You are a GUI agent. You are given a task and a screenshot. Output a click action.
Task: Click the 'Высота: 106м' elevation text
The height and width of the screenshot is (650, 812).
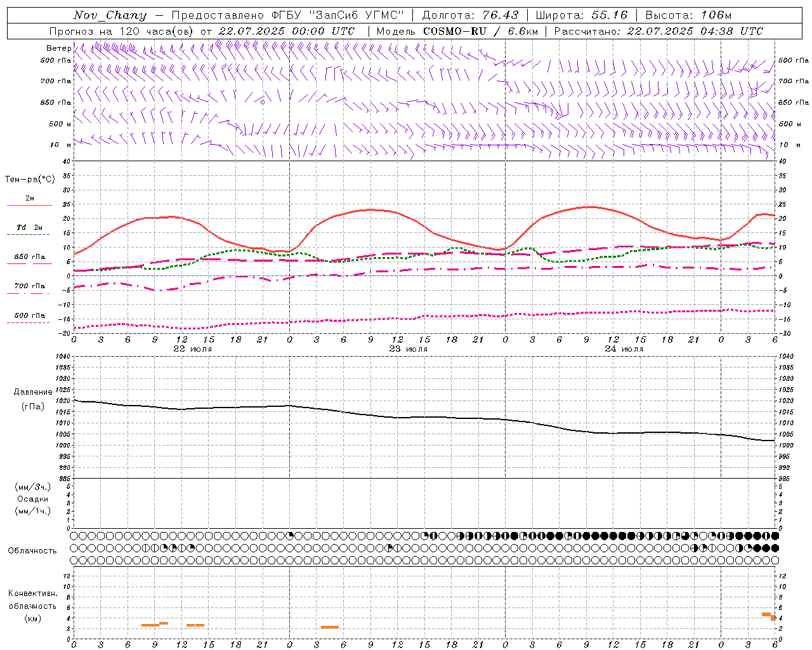(688, 15)
